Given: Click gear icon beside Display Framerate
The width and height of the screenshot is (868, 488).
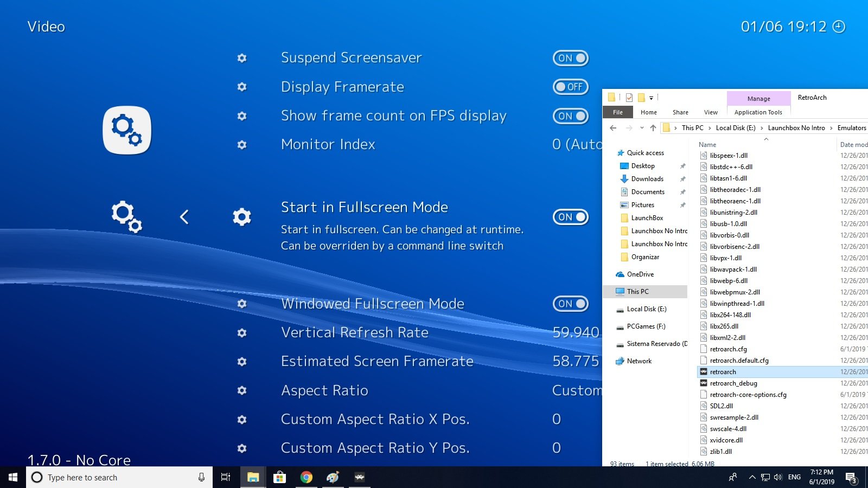Looking at the screenshot, I should 242,87.
